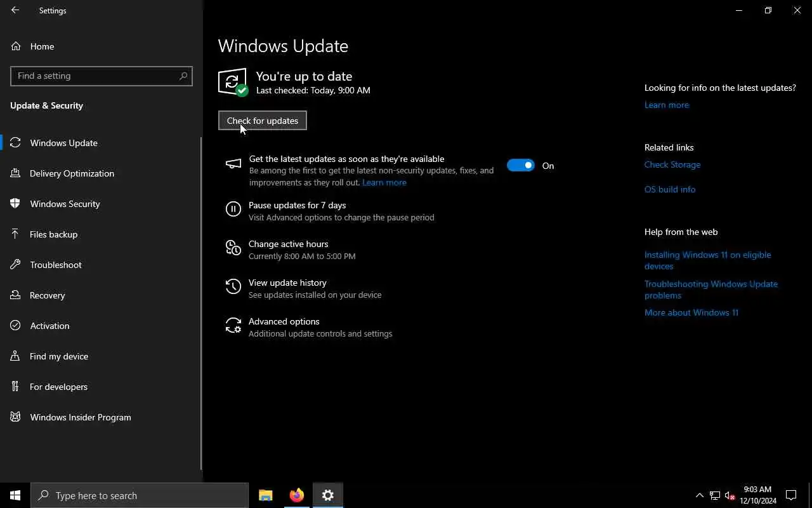The height and width of the screenshot is (508, 812).
Task: Select Windows Update in the sidebar
Action: pyautogui.click(x=100, y=143)
